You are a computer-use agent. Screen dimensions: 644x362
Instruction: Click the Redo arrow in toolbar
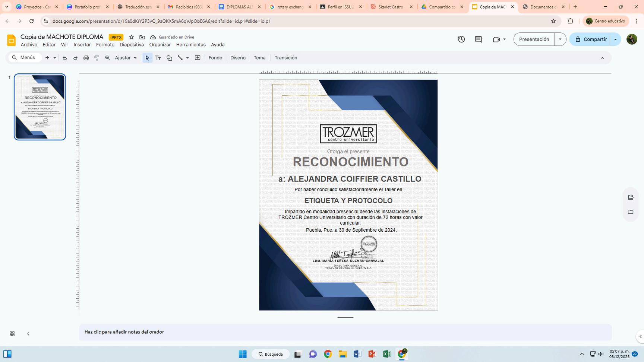click(x=75, y=58)
